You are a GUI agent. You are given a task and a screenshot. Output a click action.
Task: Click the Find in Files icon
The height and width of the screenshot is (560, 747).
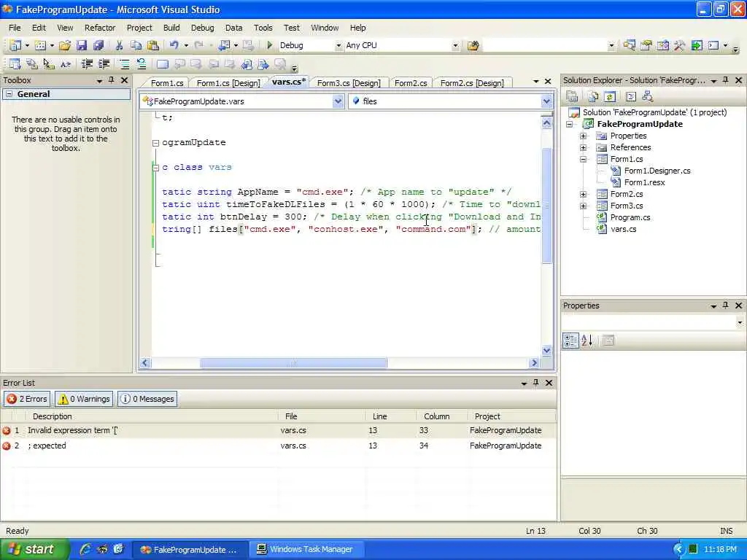(x=473, y=46)
